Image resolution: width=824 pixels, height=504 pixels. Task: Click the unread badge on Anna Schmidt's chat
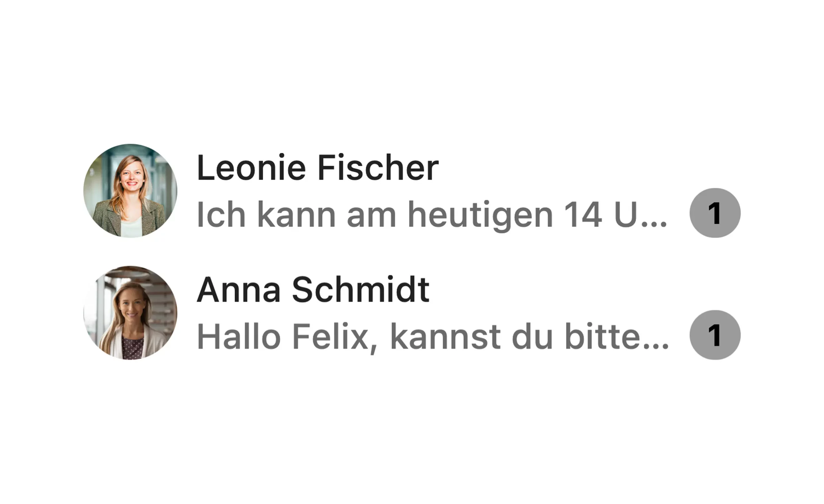715,335
